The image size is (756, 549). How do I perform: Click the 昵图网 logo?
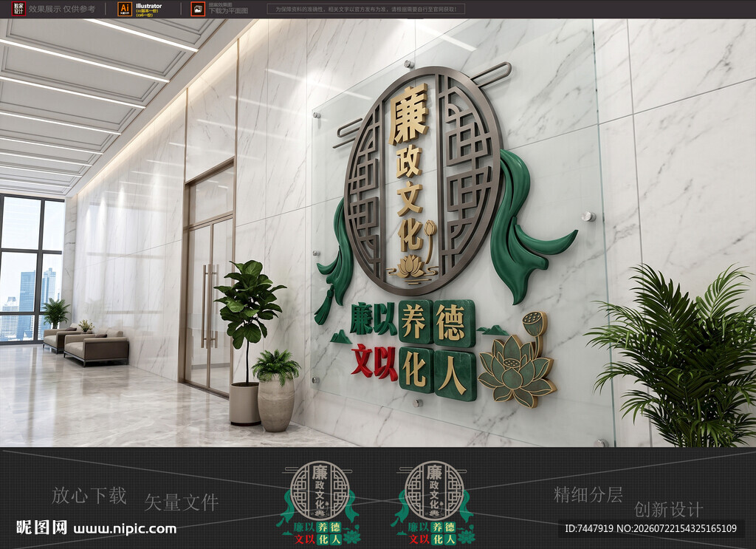[x=41, y=528]
